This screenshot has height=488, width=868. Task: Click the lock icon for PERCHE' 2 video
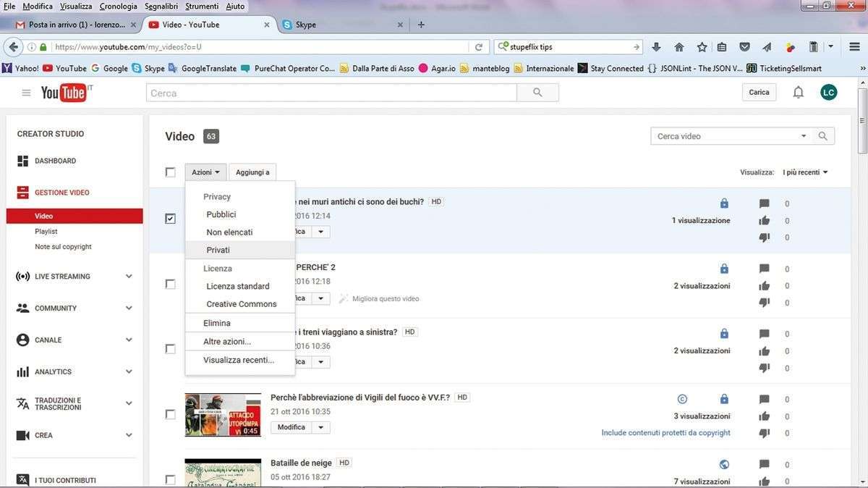point(724,269)
